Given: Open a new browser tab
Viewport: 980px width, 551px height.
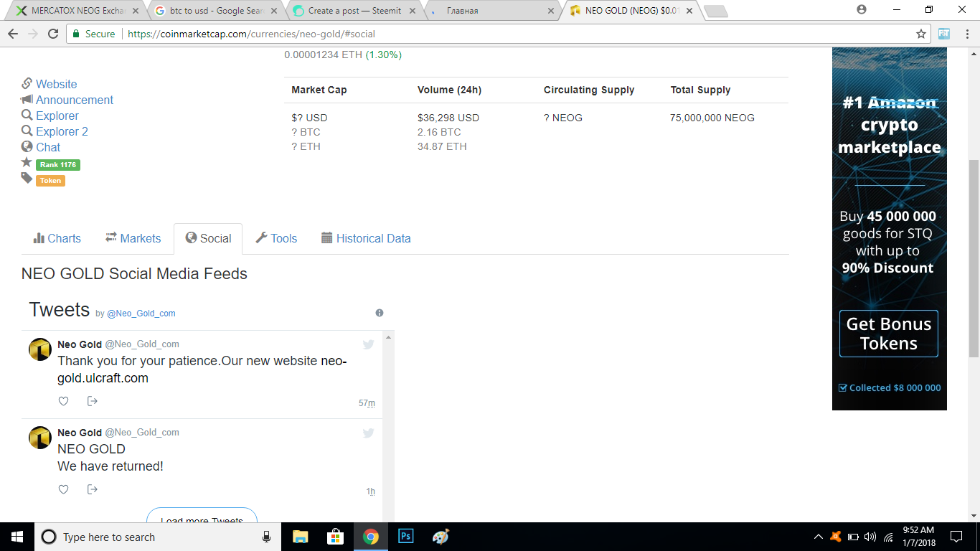Looking at the screenshot, I should 716,11.
